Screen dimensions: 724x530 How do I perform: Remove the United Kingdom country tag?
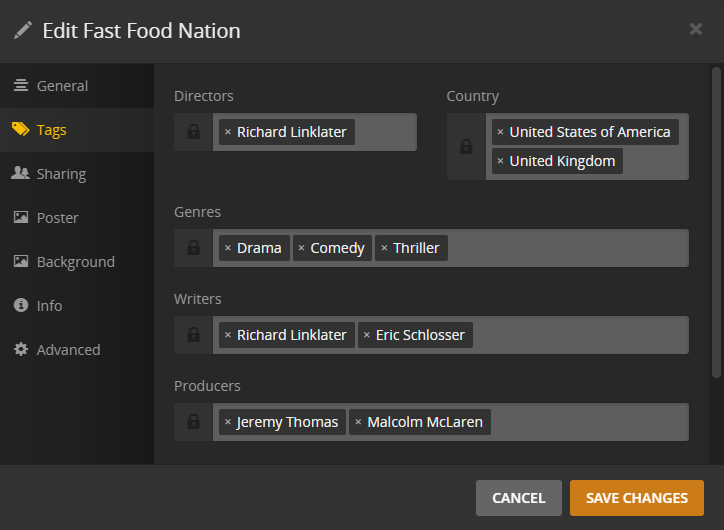[500, 161]
